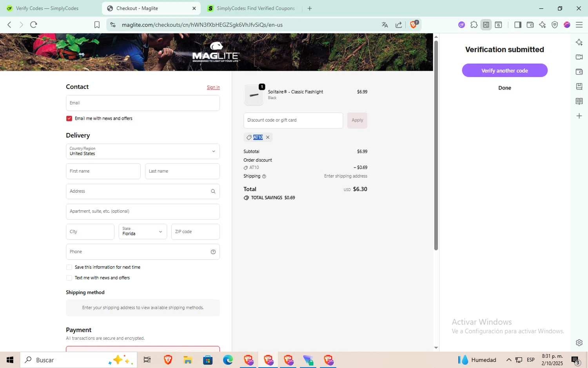Image resolution: width=588 pixels, height=368 pixels.
Task: Click the browser forward arrow
Action: (21, 25)
